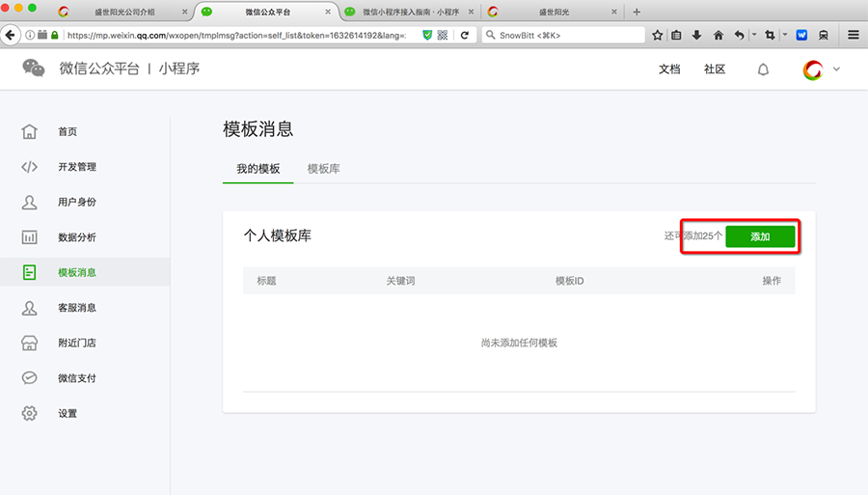Expand the undo arrow dropdown
The height and width of the screenshot is (495, 868).
754,35
